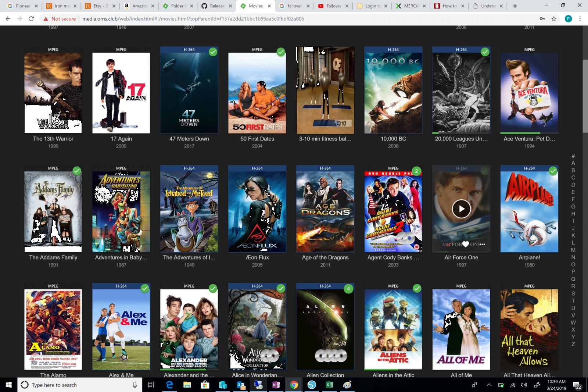Viewport: 588px width, 392px height.
Task: Close the How to tab
Action: 463,6
